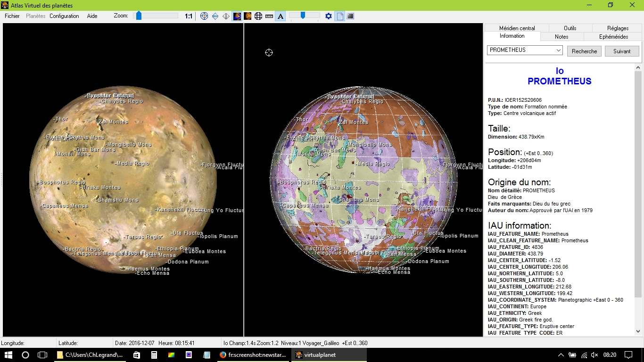The height and width of the screenshot is (362, 644).
Task: Click the Recherche button
Action: (585, 51)
